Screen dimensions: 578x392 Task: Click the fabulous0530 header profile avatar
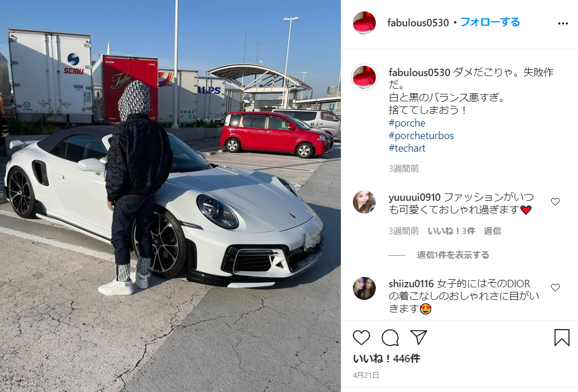364,23
